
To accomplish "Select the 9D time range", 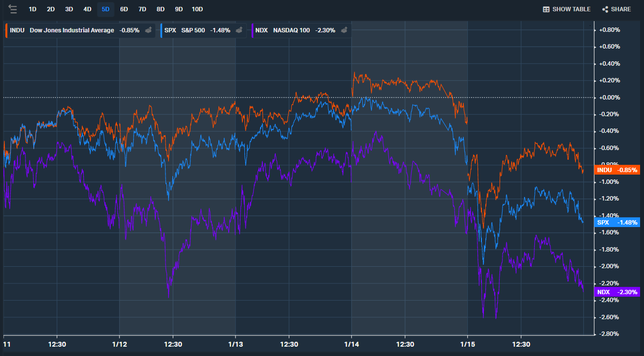I will (x=179, y=9).
